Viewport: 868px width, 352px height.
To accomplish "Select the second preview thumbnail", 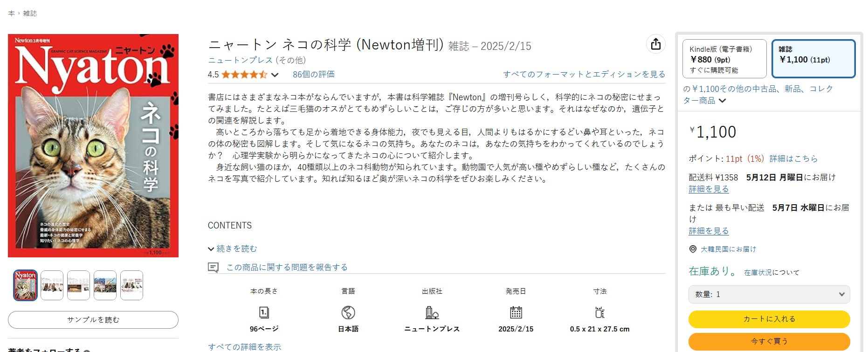I will click(x=52, y=285).
